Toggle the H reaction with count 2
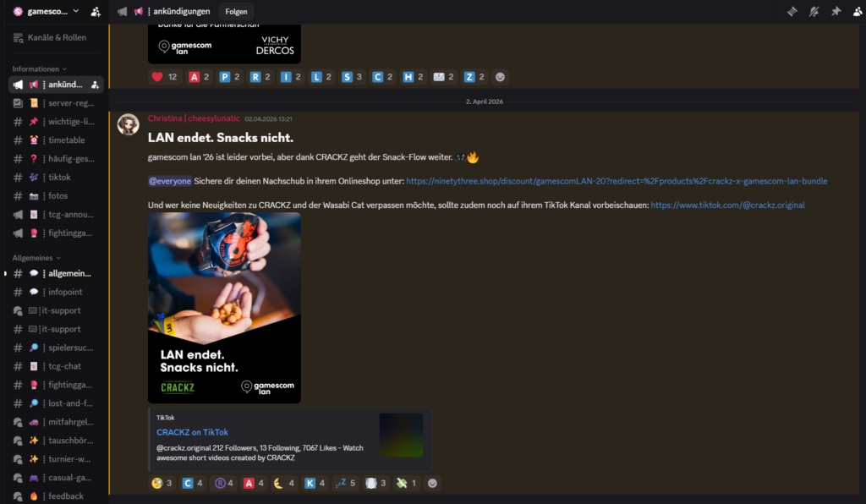 (413, 77)
